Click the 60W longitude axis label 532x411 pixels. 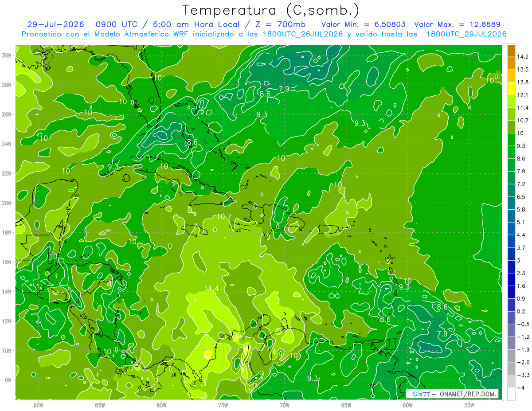[x=408, y=405]
